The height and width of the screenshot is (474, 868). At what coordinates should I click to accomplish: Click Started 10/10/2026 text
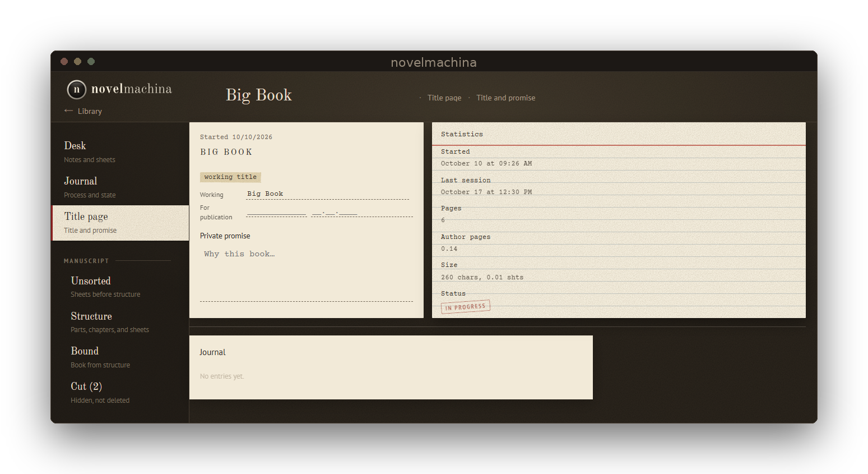click(236, 137)
